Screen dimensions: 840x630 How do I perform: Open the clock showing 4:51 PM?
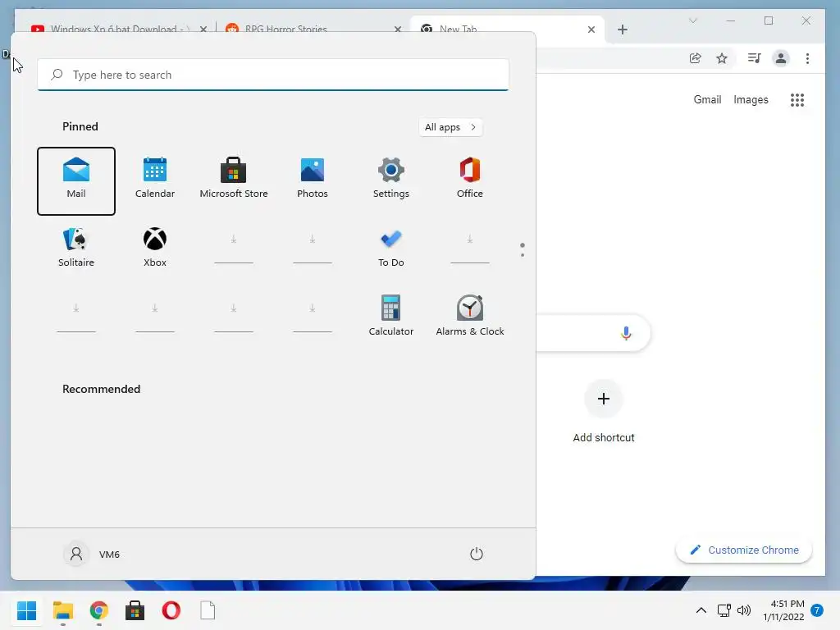click(x=783, y=610)
